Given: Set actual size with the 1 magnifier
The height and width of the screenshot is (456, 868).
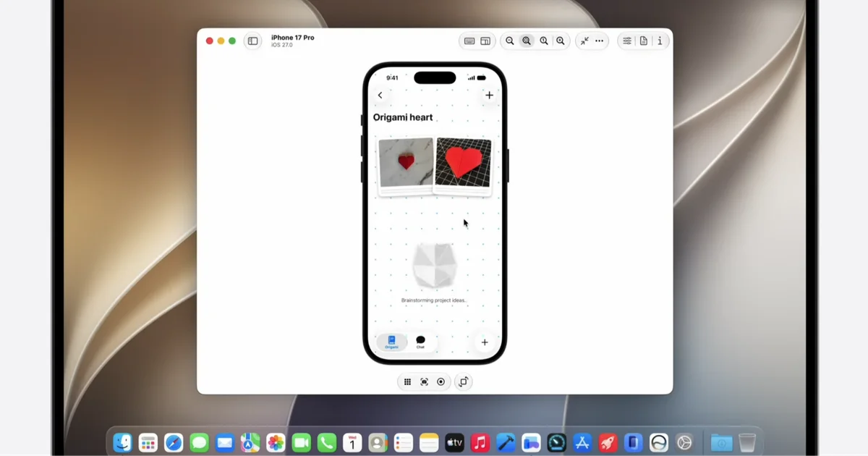Looking at the screenshot, I should point(544,41).
